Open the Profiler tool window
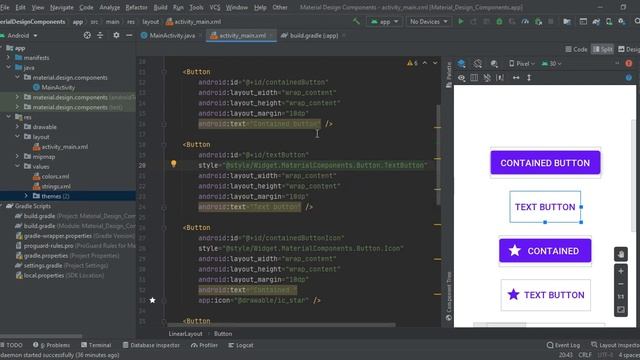The height and width of the screenshot is (360, 640). (204, 345)
